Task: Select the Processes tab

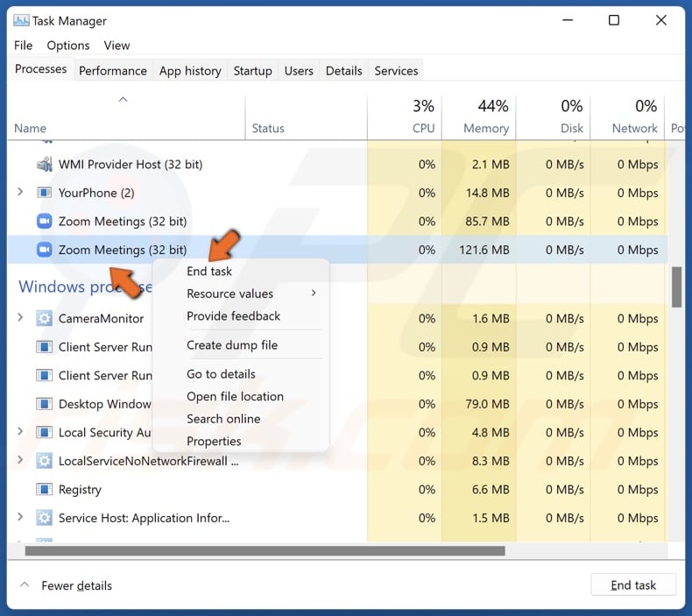Action: click(40, 69)
